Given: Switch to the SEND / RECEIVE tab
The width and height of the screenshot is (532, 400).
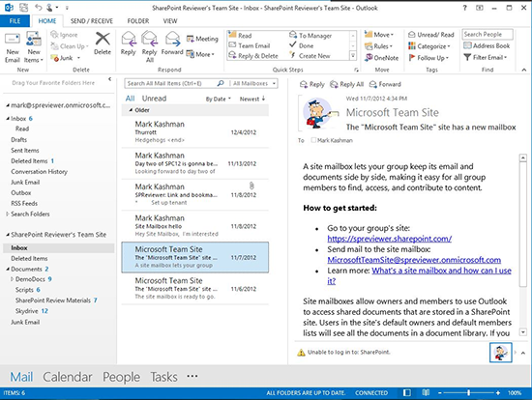Looking at the screenshot, I should (x=92, y=21).
